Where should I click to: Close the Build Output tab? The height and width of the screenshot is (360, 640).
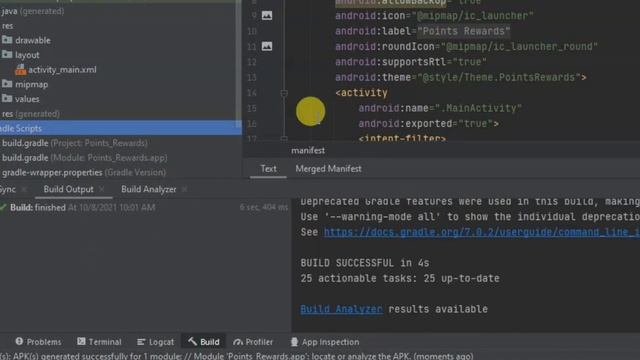(x=102, y=189)
